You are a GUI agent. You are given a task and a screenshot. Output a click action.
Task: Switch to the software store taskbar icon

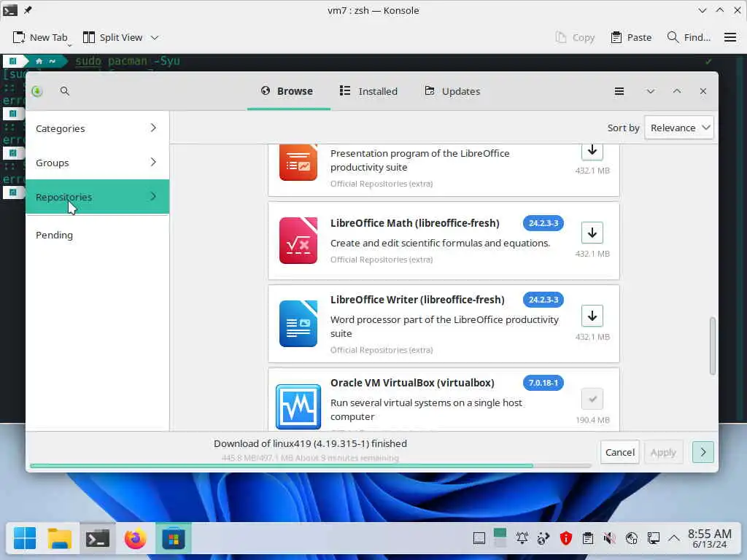coord(174,539)
